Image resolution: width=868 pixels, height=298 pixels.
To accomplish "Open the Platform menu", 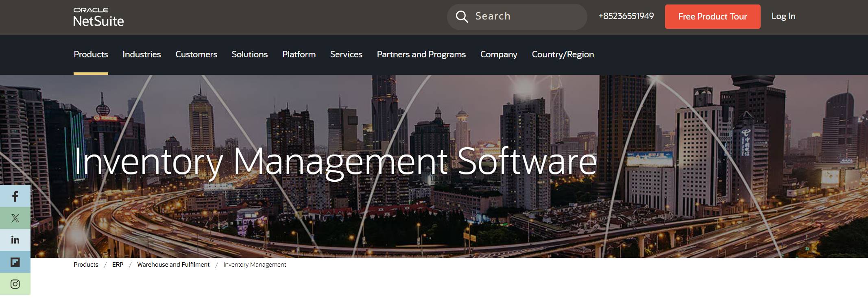I will point(299,54).
